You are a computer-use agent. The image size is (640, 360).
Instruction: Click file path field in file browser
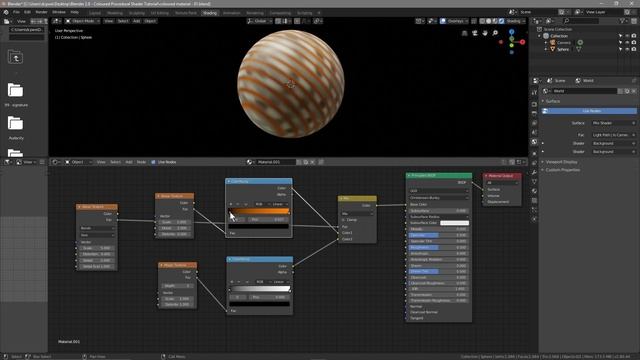point(27,30)
